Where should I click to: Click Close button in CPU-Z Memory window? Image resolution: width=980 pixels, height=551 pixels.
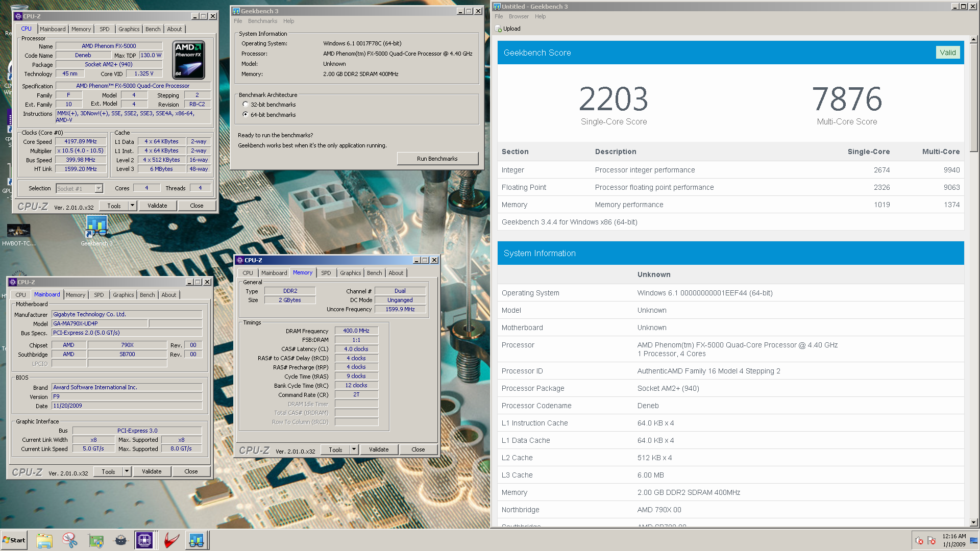[x=418, y=450]
